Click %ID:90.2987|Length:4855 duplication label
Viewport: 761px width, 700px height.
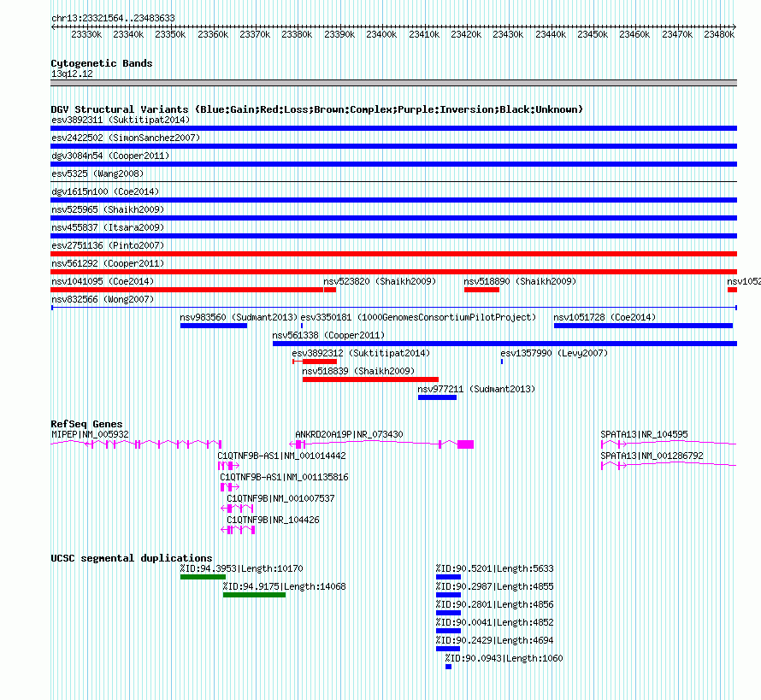point(494,586)
